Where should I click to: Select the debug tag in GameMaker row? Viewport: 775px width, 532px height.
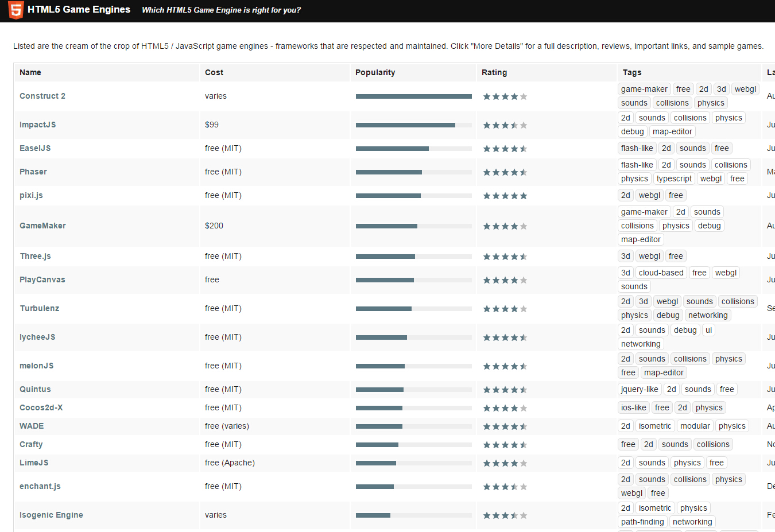[709, 226]
